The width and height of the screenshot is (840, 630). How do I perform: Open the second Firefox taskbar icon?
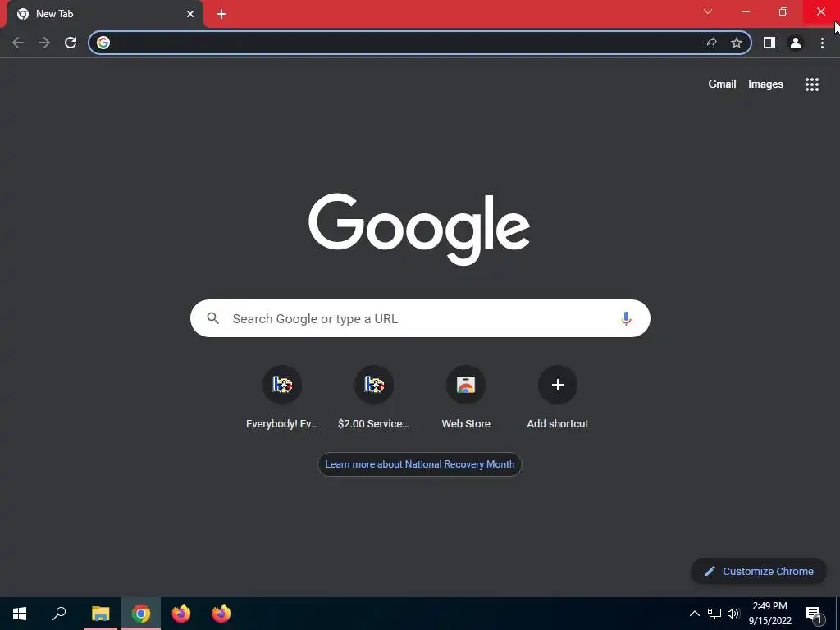221,614
